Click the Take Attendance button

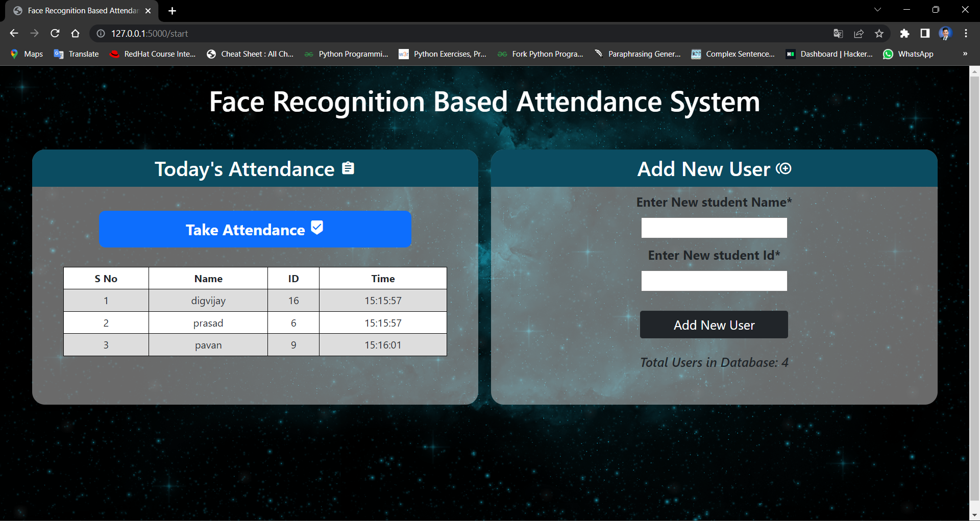[255, 229]
